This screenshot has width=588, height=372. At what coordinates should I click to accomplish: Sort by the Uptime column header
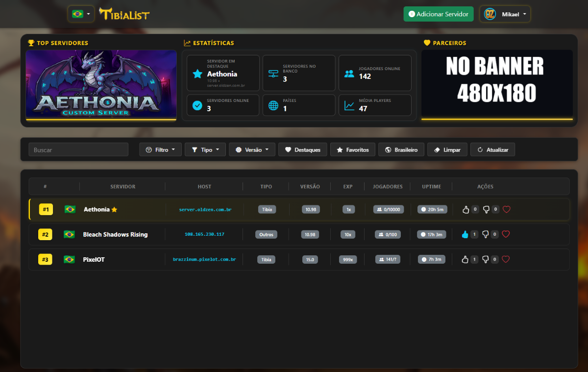(x=431, y=187)
